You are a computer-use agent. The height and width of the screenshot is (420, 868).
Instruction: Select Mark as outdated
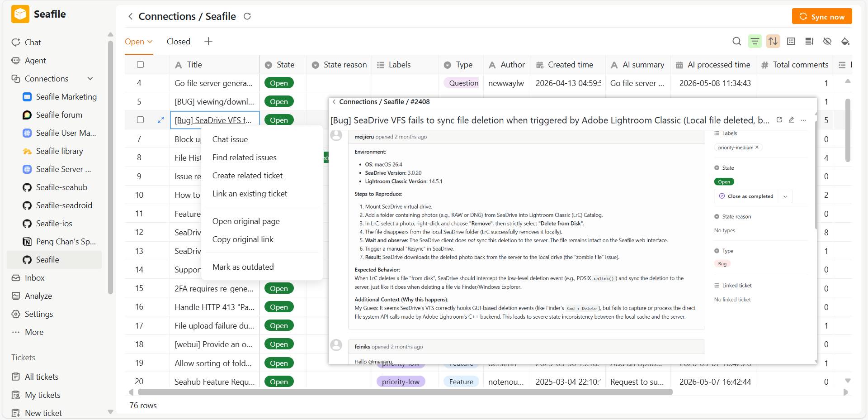tap(243, 267)
